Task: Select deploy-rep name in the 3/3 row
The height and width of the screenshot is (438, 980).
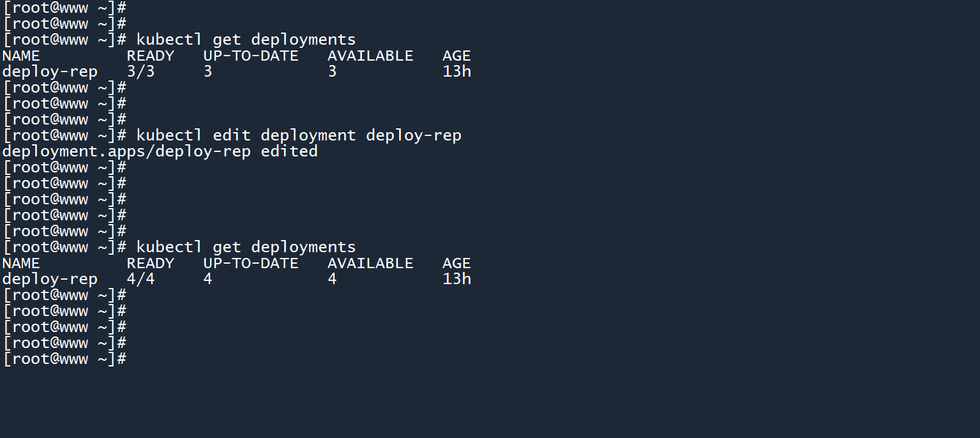Action: pyautogui.click(x=50, y=72)
